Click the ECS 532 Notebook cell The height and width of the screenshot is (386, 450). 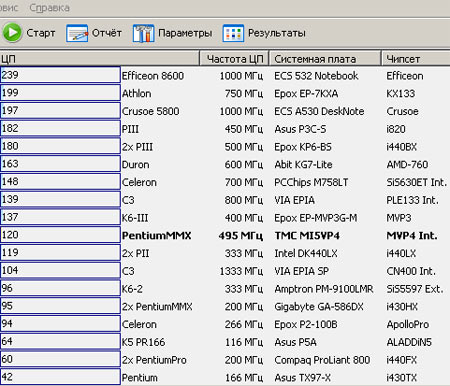tap(316, 76)
